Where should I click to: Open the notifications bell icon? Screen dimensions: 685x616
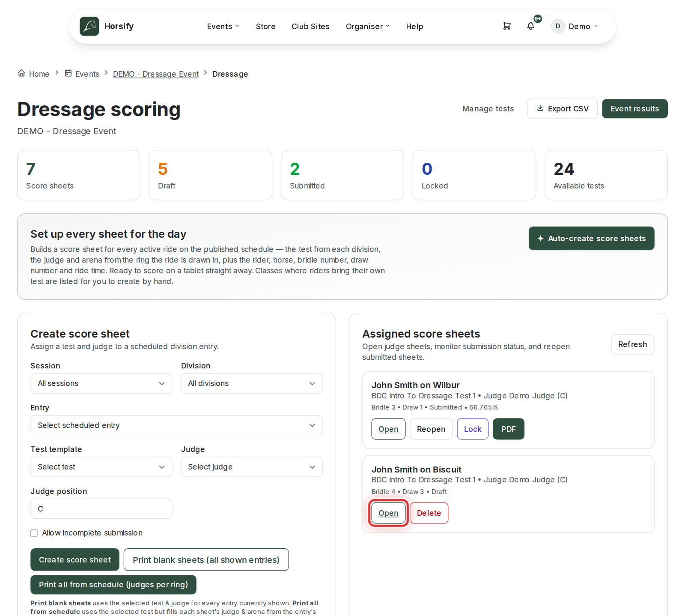point(530,26)
